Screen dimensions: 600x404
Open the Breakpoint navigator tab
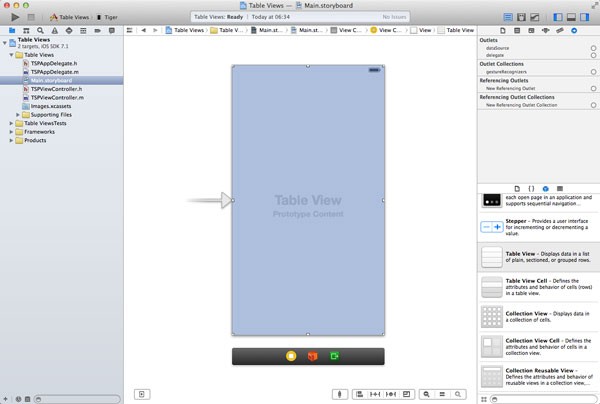(98, 31)
